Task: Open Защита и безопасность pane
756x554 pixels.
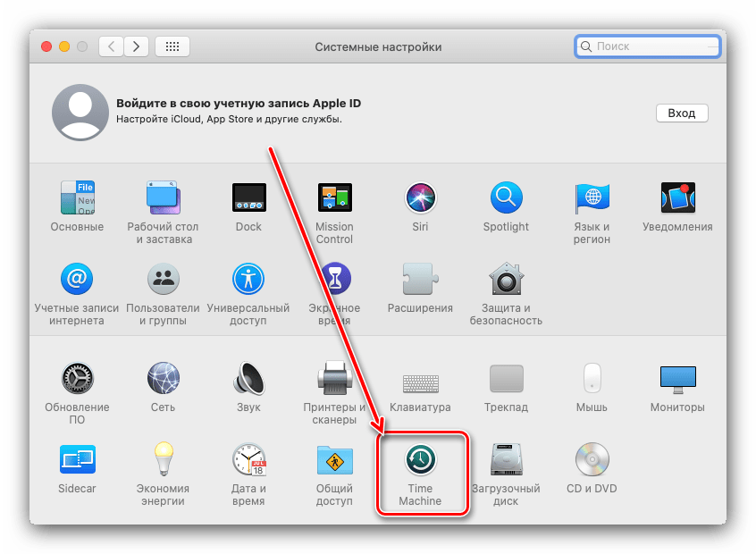Action: coord(506,281)
